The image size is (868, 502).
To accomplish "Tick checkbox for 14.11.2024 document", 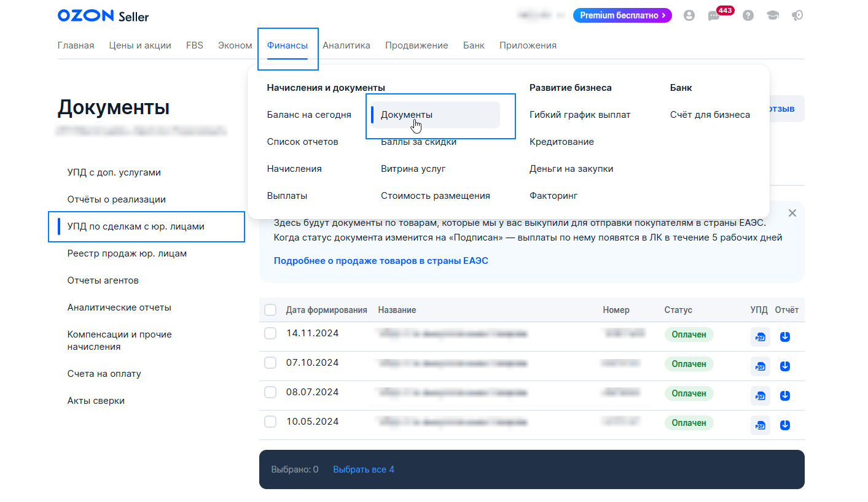I will pos(270,333).
